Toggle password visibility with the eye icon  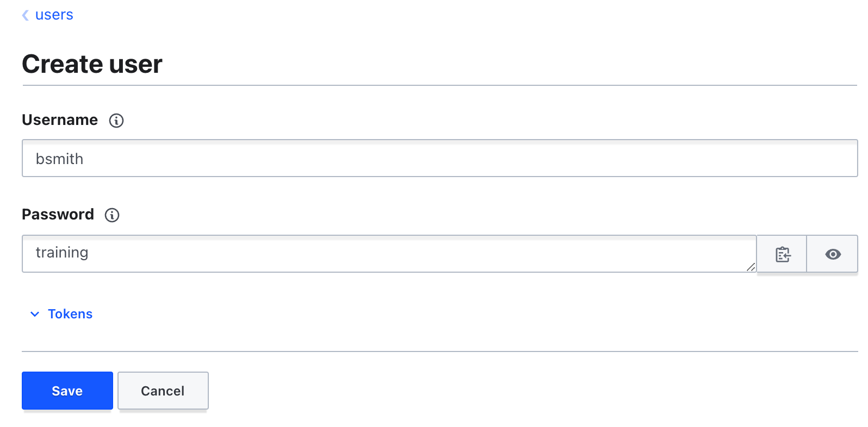point(833,254)
